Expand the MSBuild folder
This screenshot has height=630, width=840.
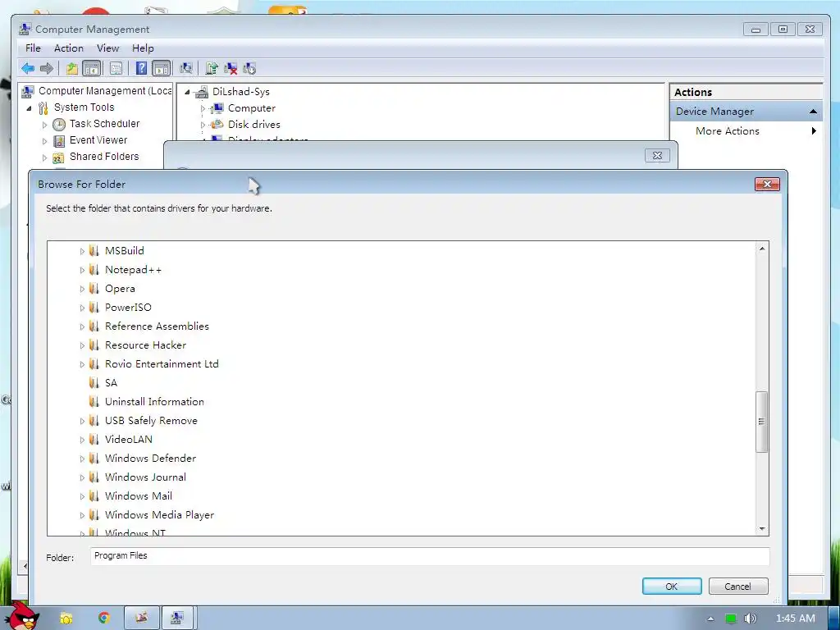[82, 251]
